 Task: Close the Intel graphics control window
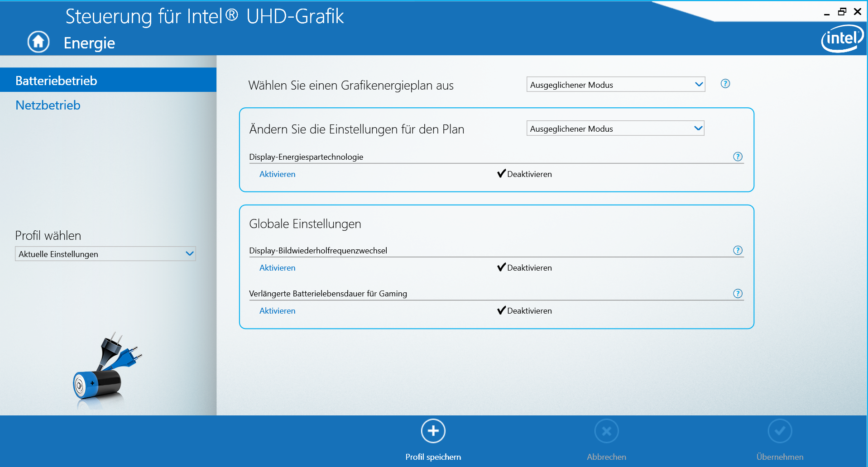[858, 12]
